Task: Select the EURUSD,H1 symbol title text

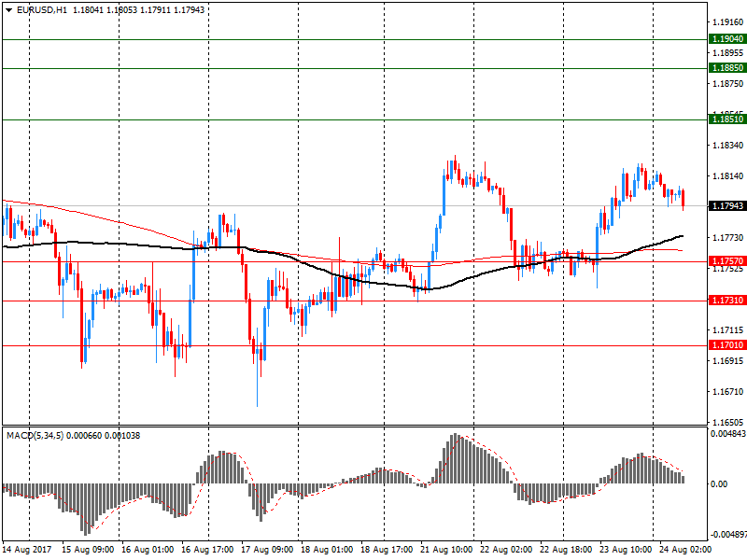Action: click(42, 10)
